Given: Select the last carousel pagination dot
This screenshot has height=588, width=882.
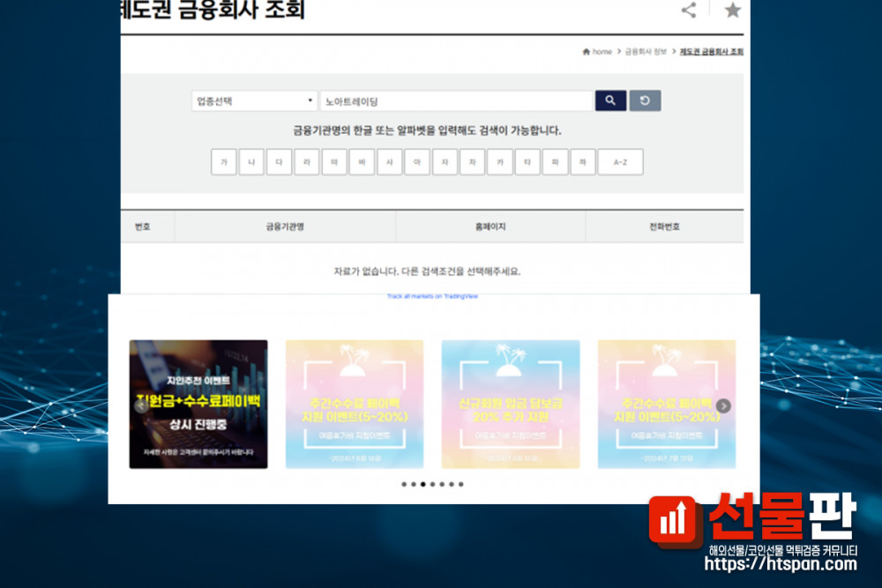Looking at the screenshot, I should point(460,484).
